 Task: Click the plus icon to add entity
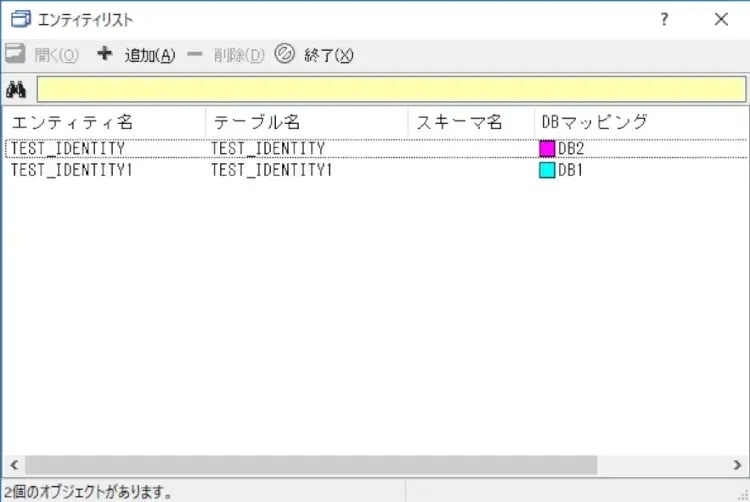tap(104, 54)
